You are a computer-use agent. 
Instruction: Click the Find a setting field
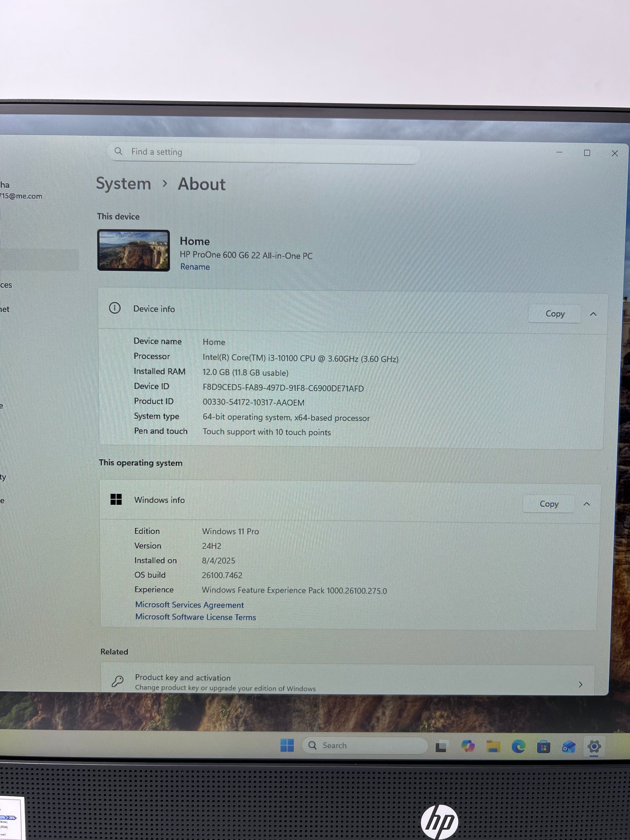tap(266, 152)
